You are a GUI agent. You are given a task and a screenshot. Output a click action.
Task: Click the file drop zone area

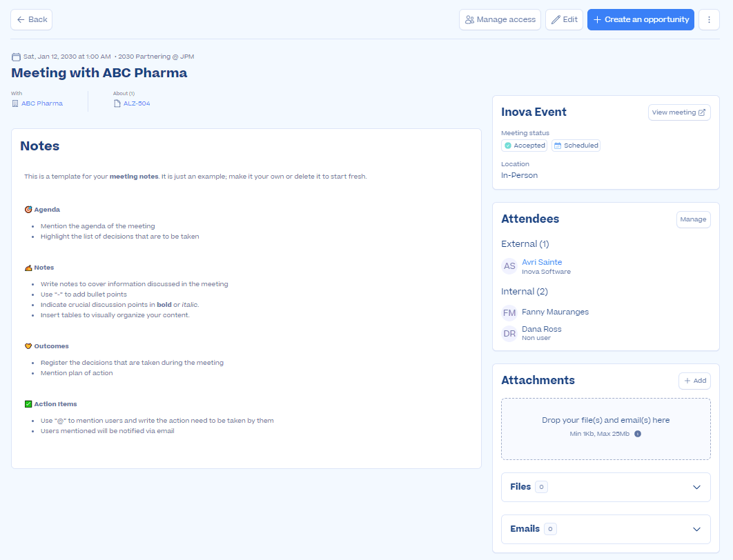coord(605,428)
